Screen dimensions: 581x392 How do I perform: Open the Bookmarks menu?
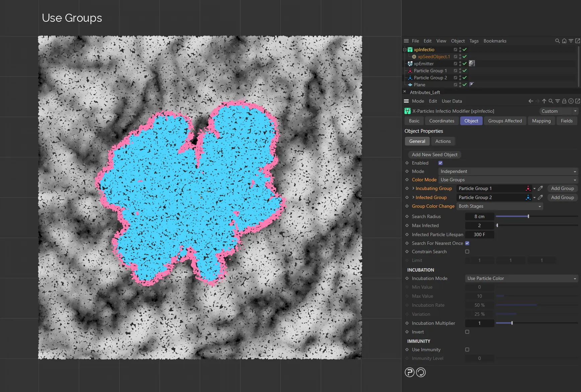click(x=495, y=41)
